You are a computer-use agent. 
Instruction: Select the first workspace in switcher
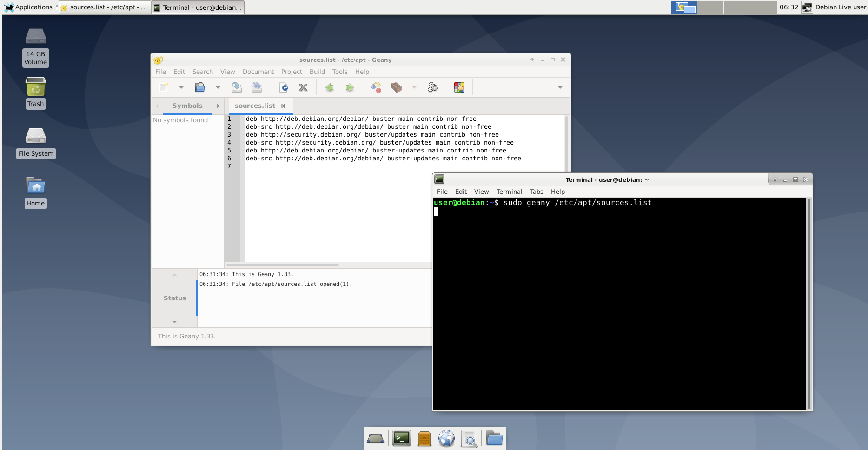(x=684, y=7)
